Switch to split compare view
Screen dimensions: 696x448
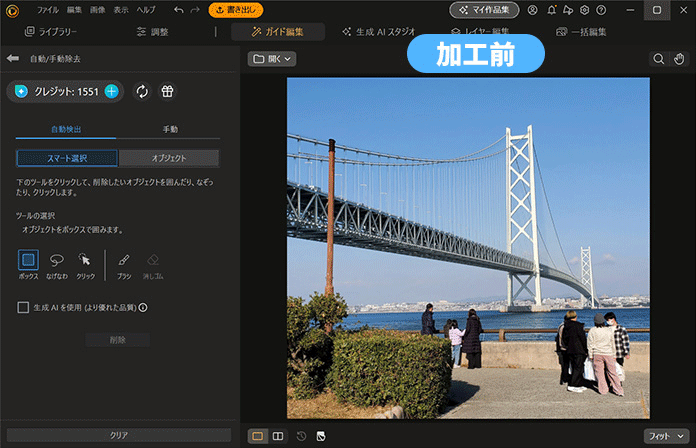278,436
